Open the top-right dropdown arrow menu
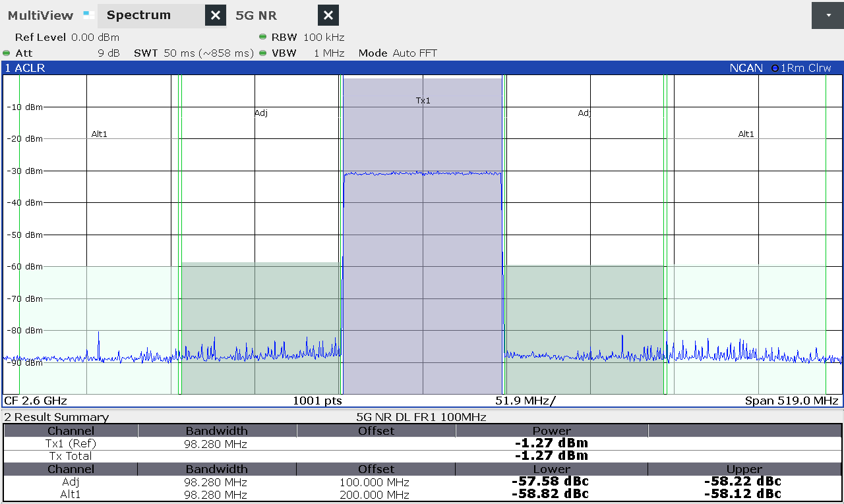844x504 pixels. point(828,15)
